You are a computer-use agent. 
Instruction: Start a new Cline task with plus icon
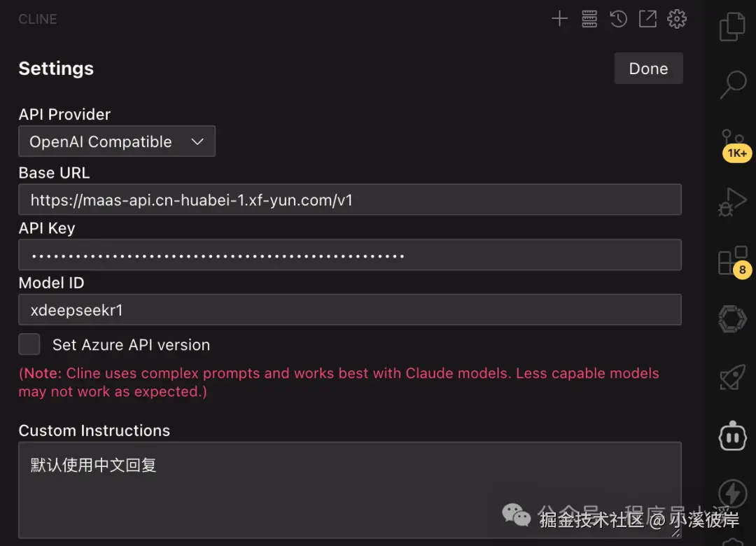pos(559,19)
